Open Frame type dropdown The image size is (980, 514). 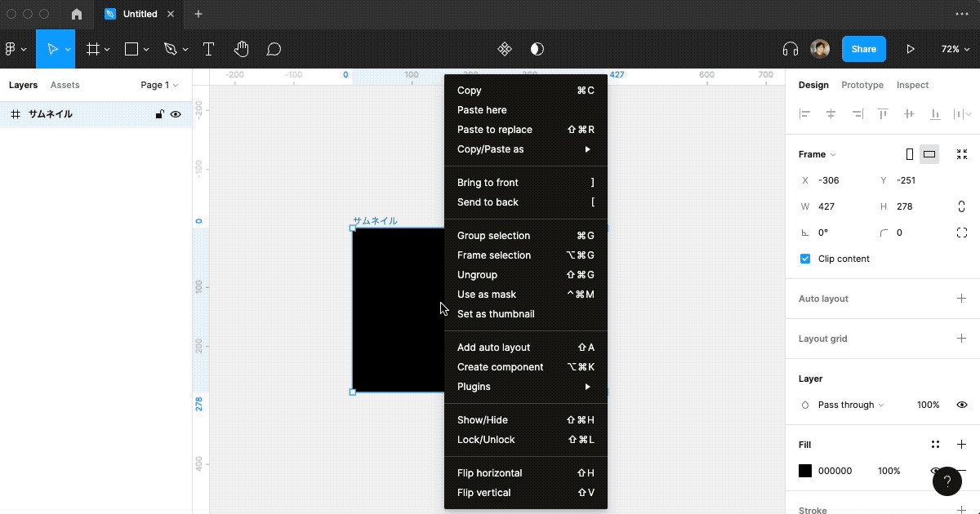pyautogui.click(x=817, y=154)
